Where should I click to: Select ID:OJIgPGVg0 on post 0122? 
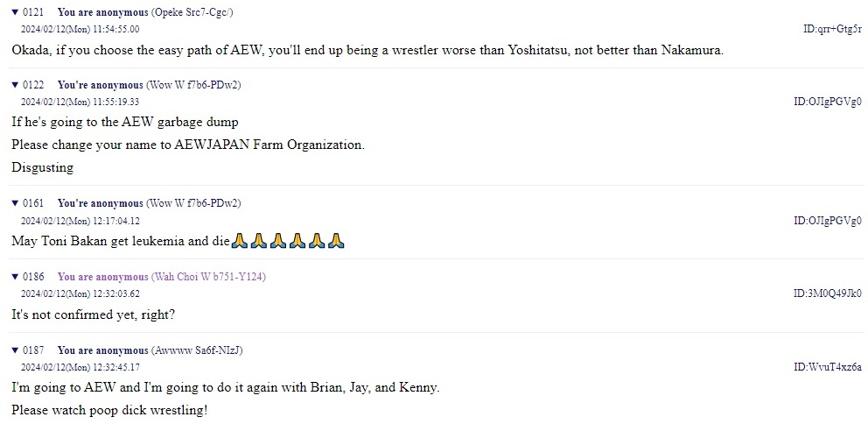828,102
